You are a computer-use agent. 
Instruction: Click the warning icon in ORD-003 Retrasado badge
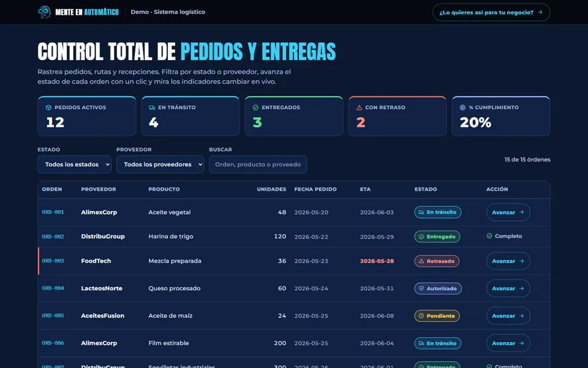pos(421,261)
